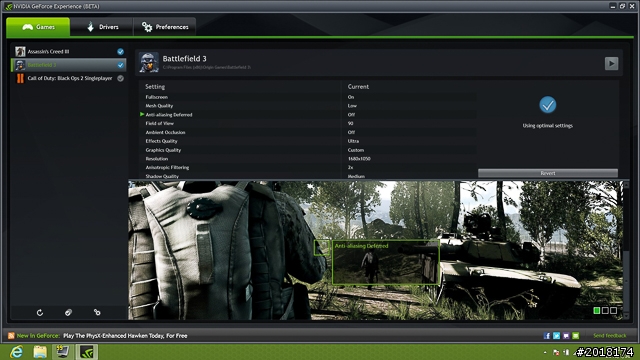Click the refresh games list icon

[x=40, y=313]
